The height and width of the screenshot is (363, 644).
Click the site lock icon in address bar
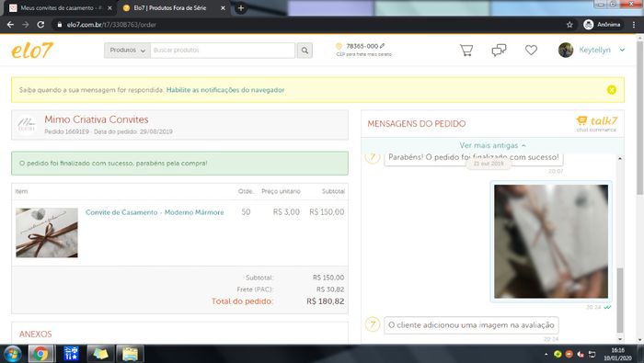click(x=60, y=25)
